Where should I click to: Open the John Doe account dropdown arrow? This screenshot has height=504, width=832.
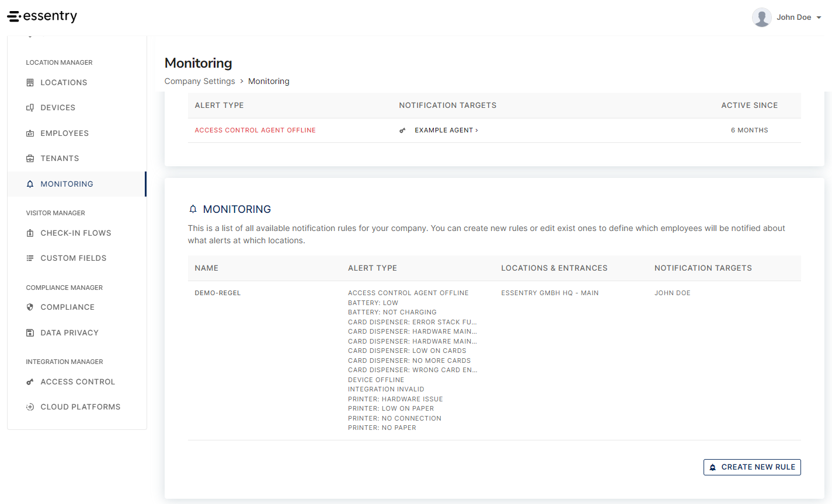tap(819, 17)
